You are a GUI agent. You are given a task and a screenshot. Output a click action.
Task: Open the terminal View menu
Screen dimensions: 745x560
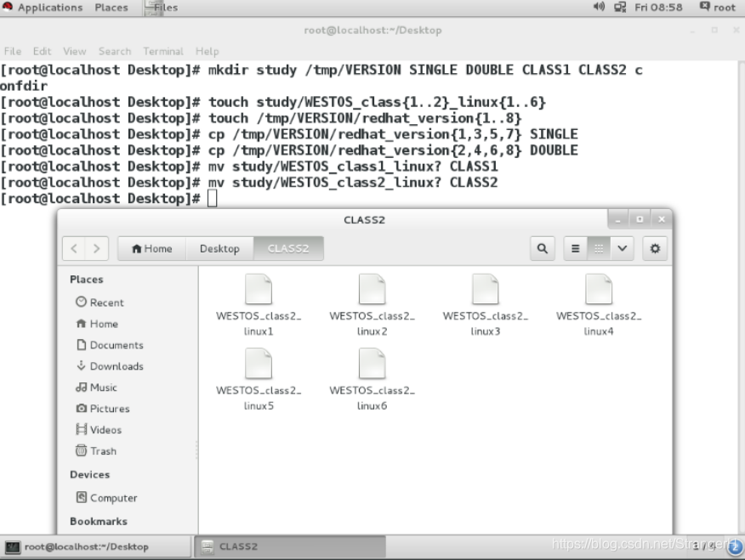pos(75,51)
